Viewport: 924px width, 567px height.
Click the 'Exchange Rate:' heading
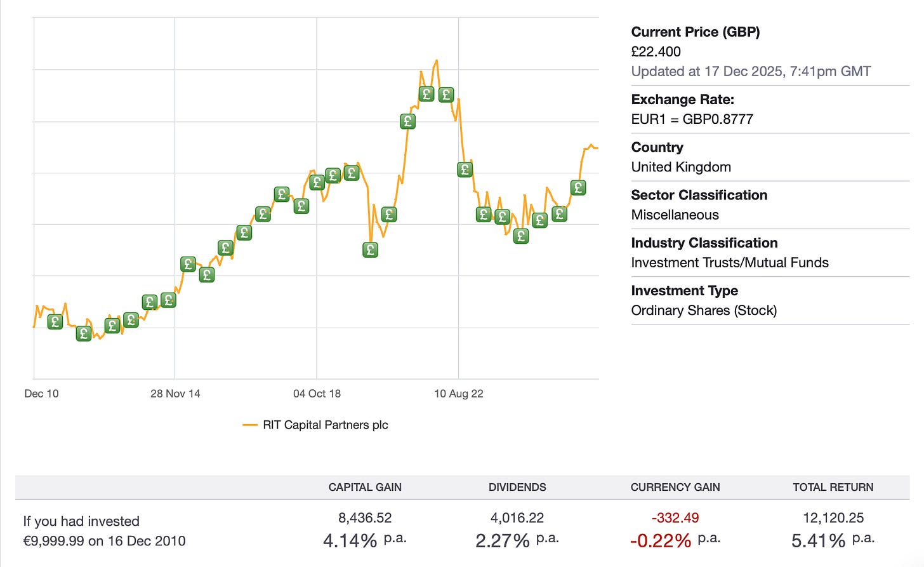[683, 99]
